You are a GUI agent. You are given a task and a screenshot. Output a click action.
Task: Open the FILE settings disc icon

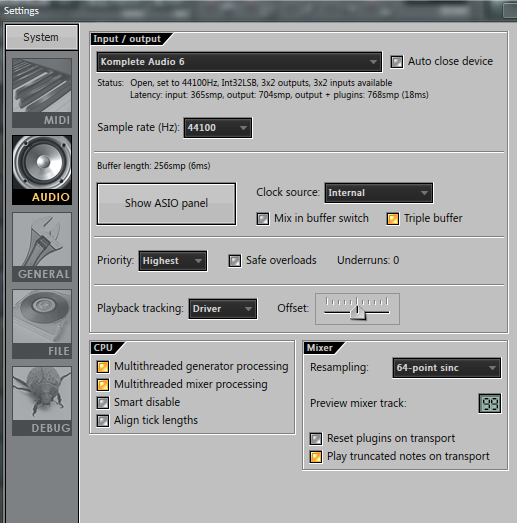pos(42,324)
